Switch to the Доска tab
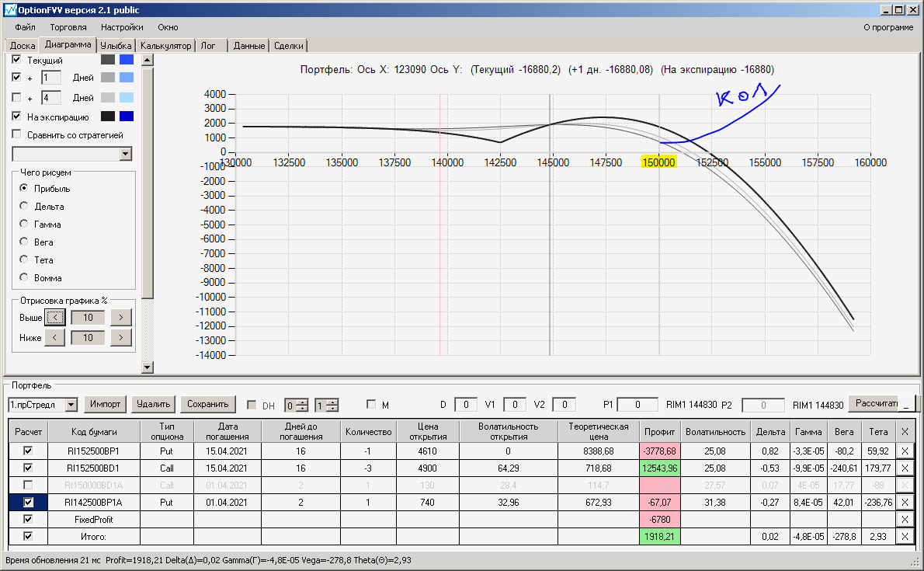The image size is (924, 571). 23,46
